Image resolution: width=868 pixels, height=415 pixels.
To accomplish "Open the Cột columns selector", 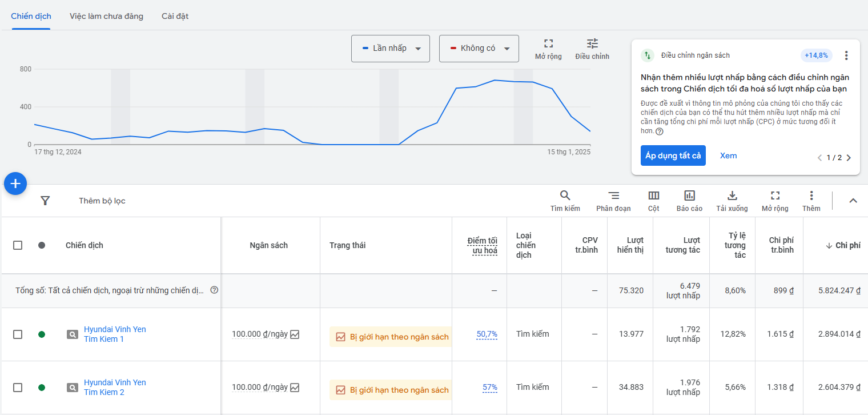I will point(653,196).
